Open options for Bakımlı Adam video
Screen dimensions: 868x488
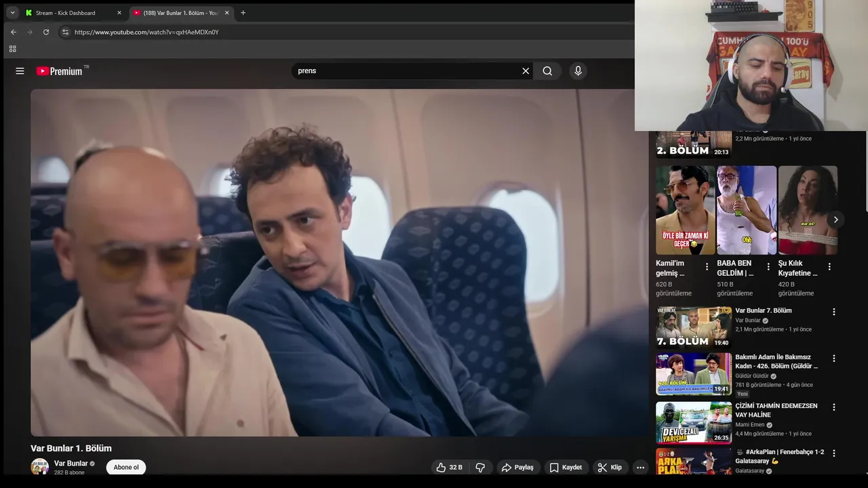tap(834, 358)
